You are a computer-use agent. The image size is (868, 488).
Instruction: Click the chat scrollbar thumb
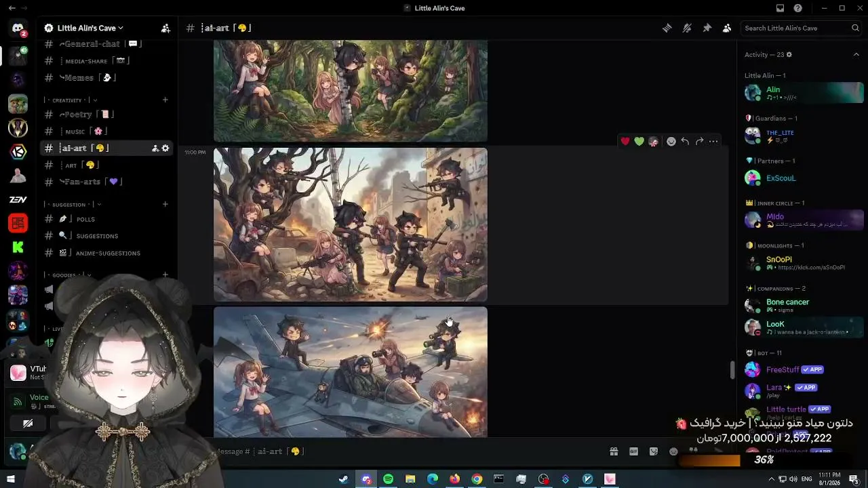coord(732,370)
